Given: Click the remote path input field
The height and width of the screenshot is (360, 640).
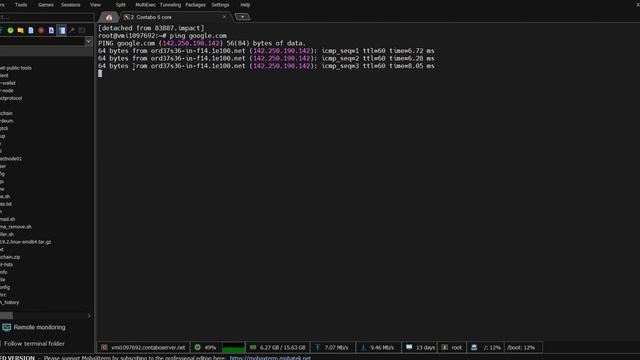Looking at the screenshot, I should pyautogui.click(x=42, y=41).
